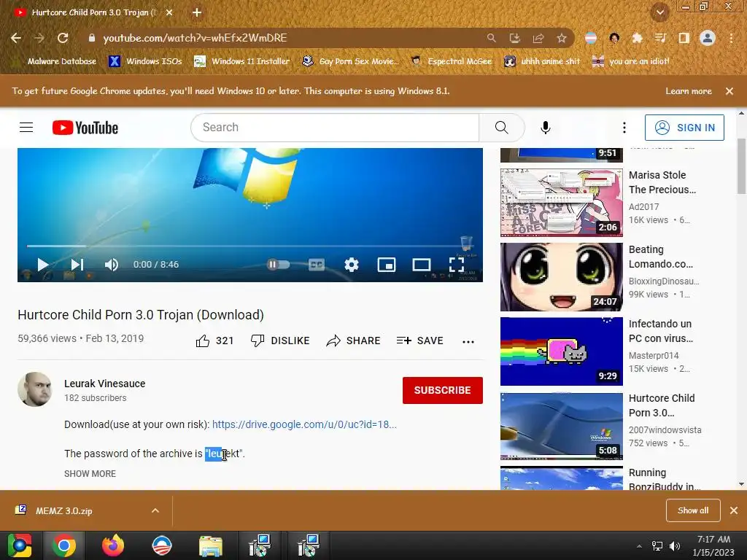Toggle the autoplay switch
747x560 pixels.
click(x=279, y=264)
